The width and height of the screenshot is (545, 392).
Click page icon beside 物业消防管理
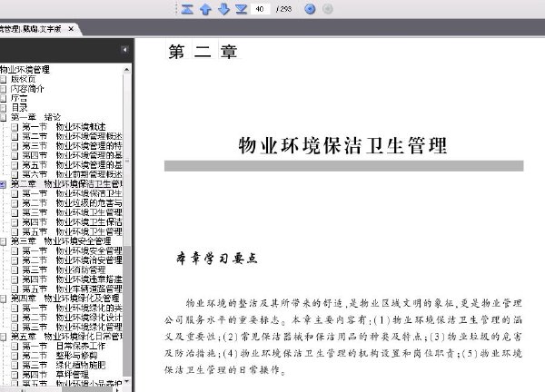pyautogui.click(x=15, y=270)
